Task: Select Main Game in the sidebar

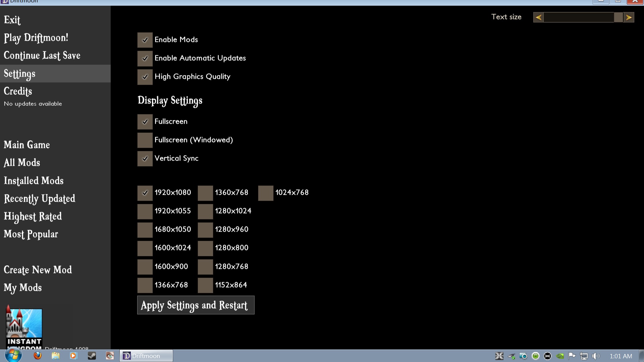Action: (27, 145)
